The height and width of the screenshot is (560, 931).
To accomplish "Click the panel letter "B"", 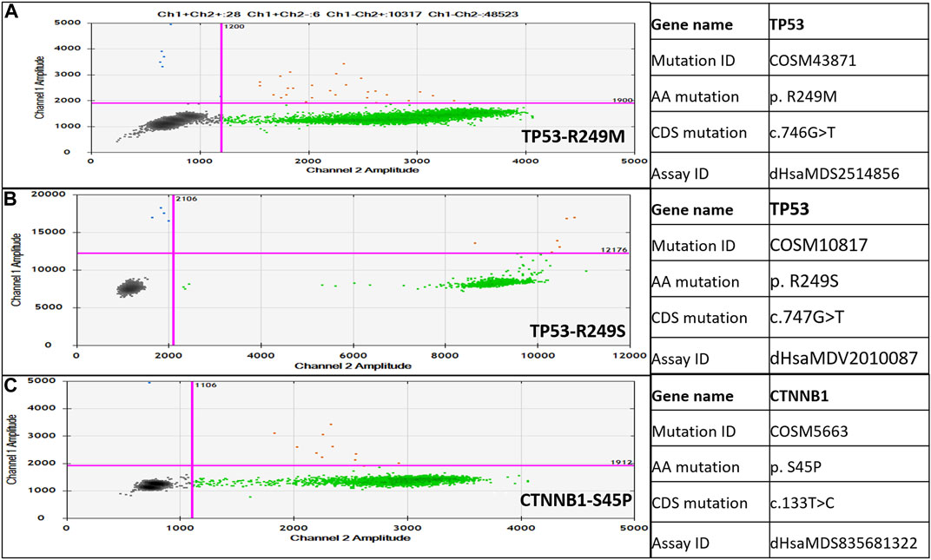I will click(12, 201).
